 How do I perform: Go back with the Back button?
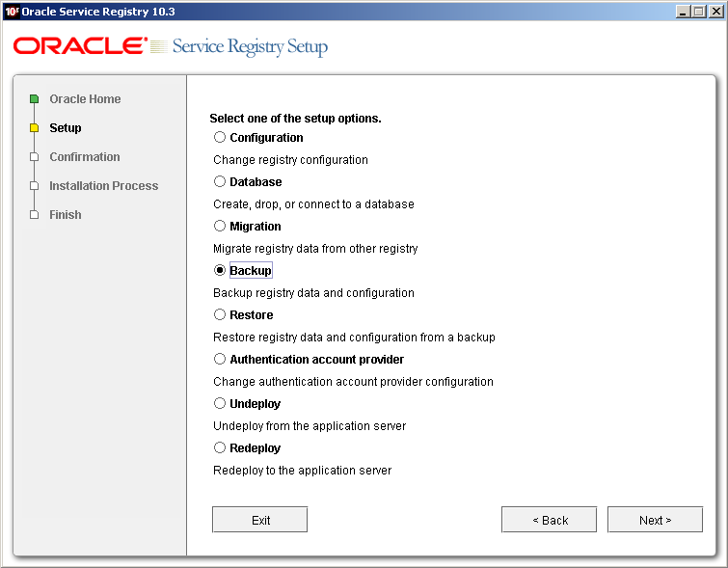coord(550,520)
